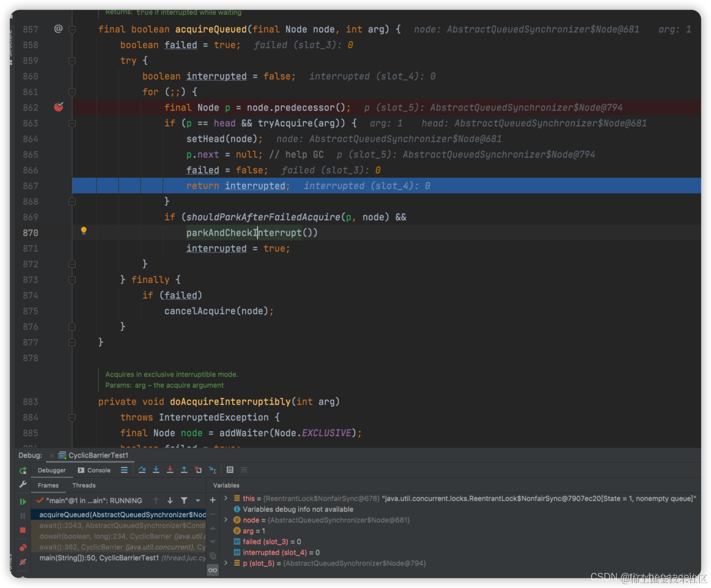Screen dimensions: 711x588
Task: Click the frames filter funnel icon
Action: coord(184,501)
